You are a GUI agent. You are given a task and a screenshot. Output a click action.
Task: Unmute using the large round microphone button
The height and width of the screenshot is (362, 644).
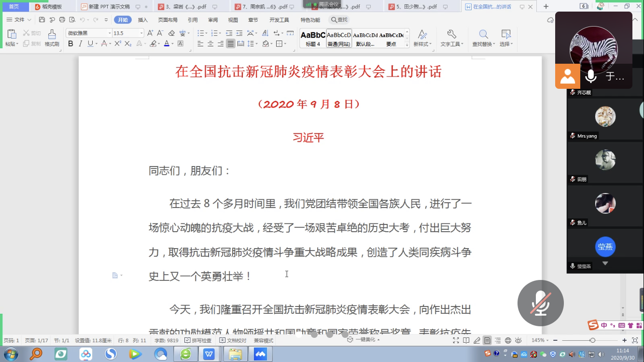click(x=541, y=303)
